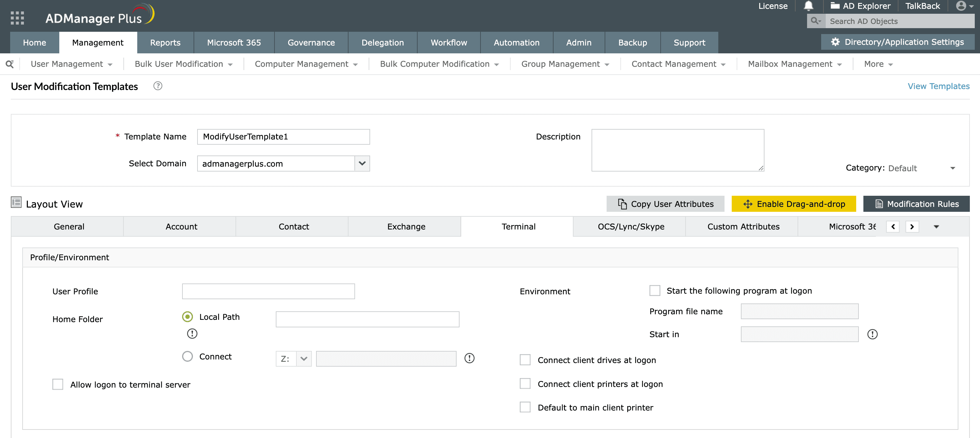The height and width of the screenshot is (438, 980).
Task: Open the user account avatar menu
Action: (x=965, y=6)
